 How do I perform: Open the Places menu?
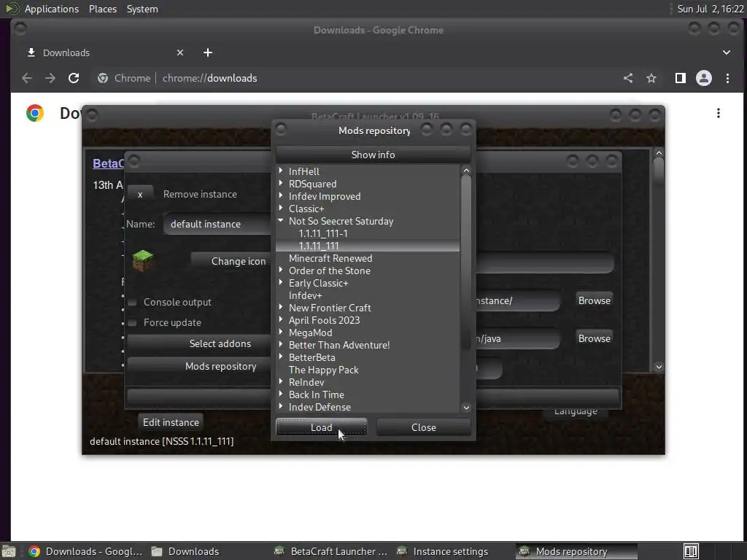pyautogui.click(x=102, y=9)
